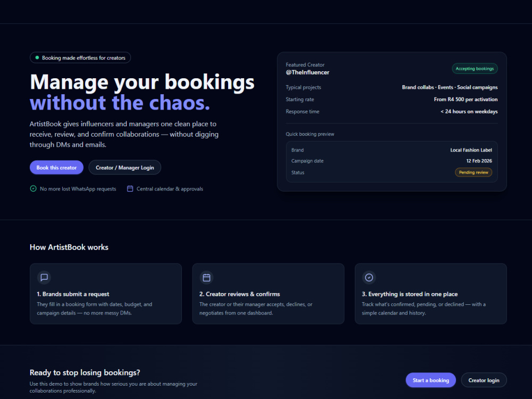Click the Start a booking button
The width and height of the screenshot is (532, 399).
coord(430,380)
